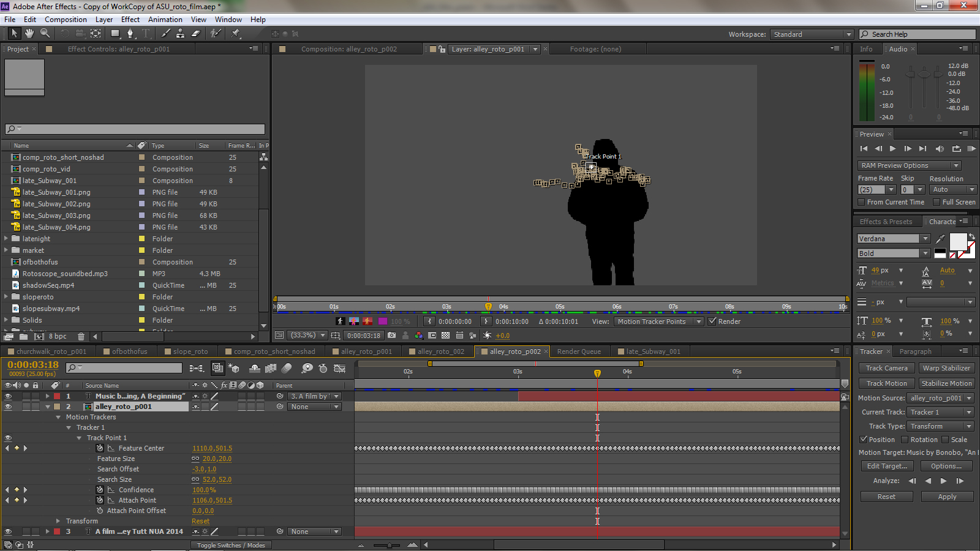Click the Play button in Preview panel
The height and width of the screenshot is (551, 980).
click(892, 149)
